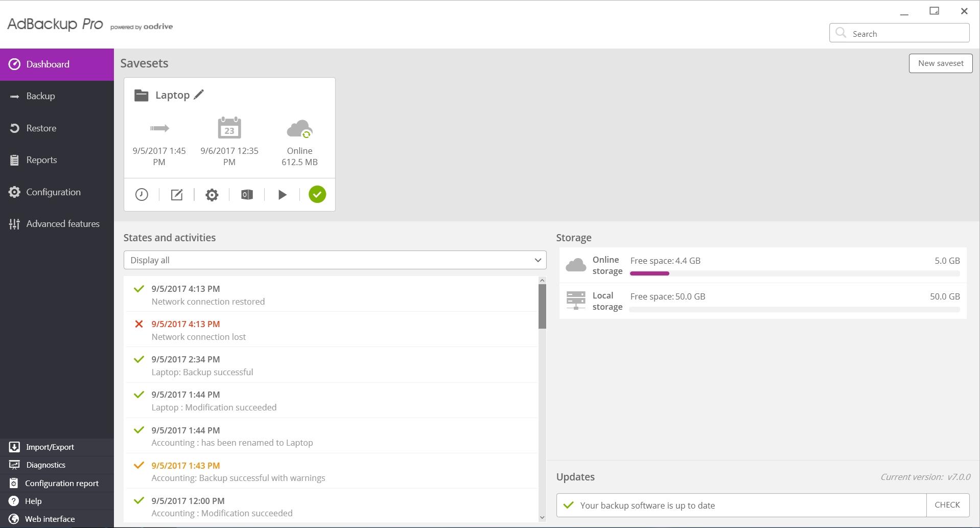Click the Dashboard gauge icon
This screenshot has height=528, width=980.
[14, 64]
